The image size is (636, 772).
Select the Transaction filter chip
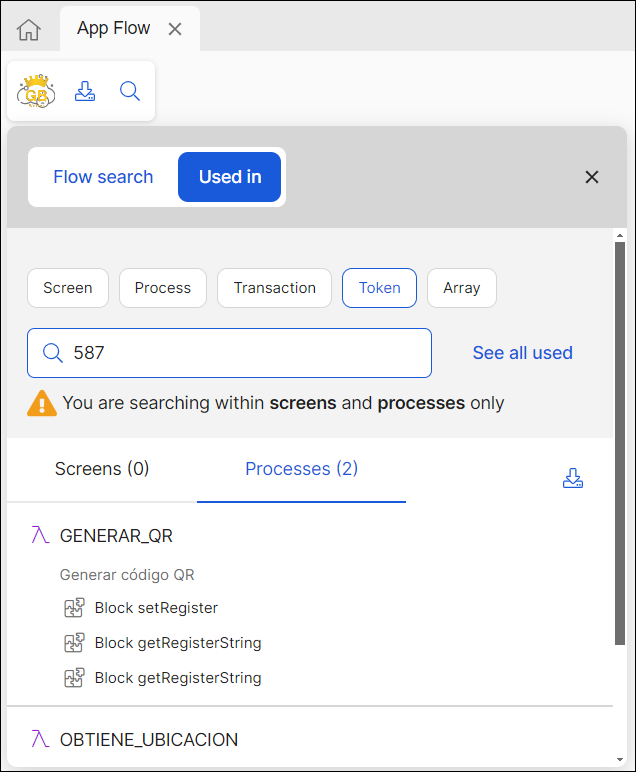275,288
